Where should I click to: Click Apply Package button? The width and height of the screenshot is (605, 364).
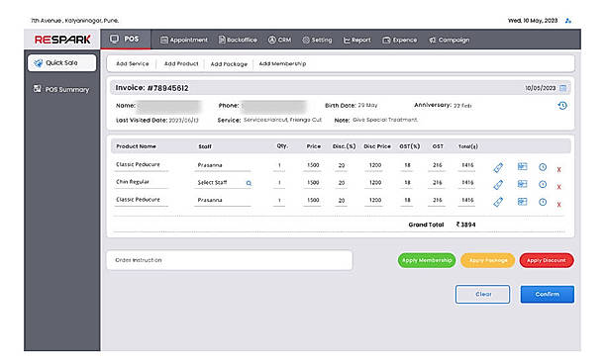coord(488,260)
